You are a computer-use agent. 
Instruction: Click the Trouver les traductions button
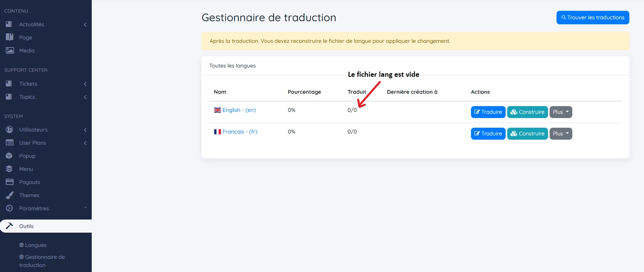pyautogui.click(x=593, y=17)
